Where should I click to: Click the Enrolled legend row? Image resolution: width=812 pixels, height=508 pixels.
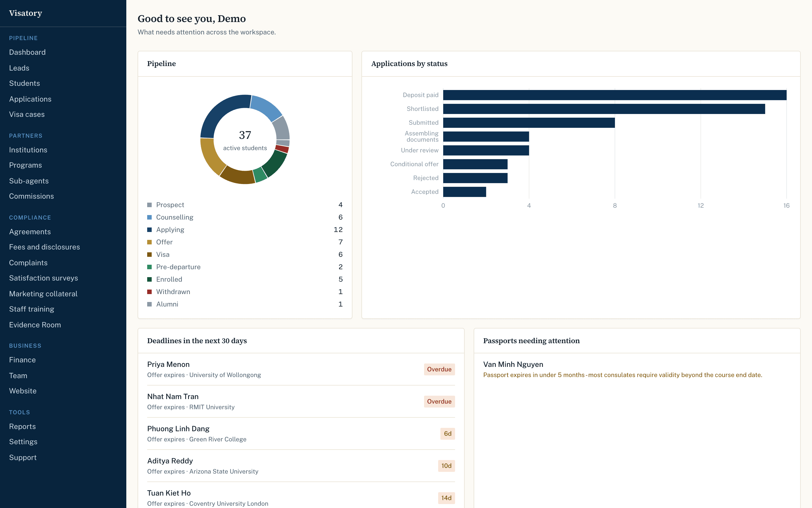(245, 279)
